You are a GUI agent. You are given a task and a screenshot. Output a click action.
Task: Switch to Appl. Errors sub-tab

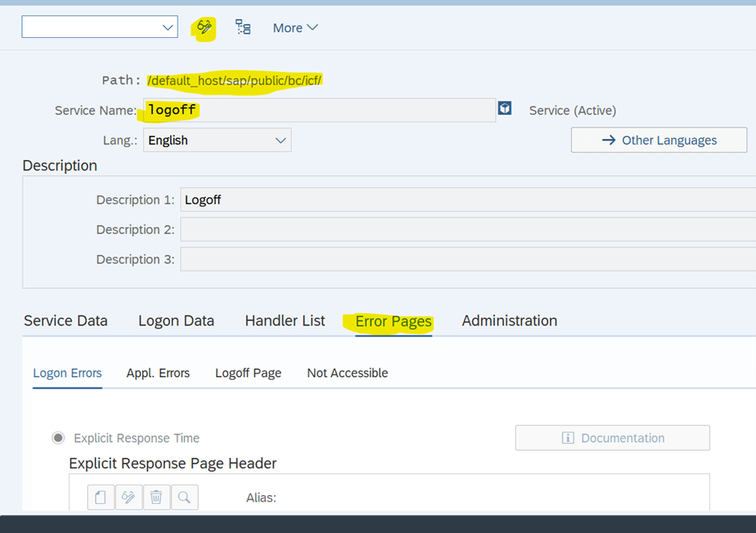pyautogui.click(x=158, y=373)
